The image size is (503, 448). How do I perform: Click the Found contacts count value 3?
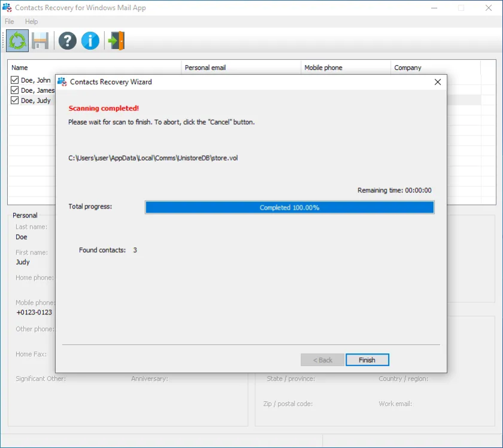pyautogui.click(x=135, y=250)
